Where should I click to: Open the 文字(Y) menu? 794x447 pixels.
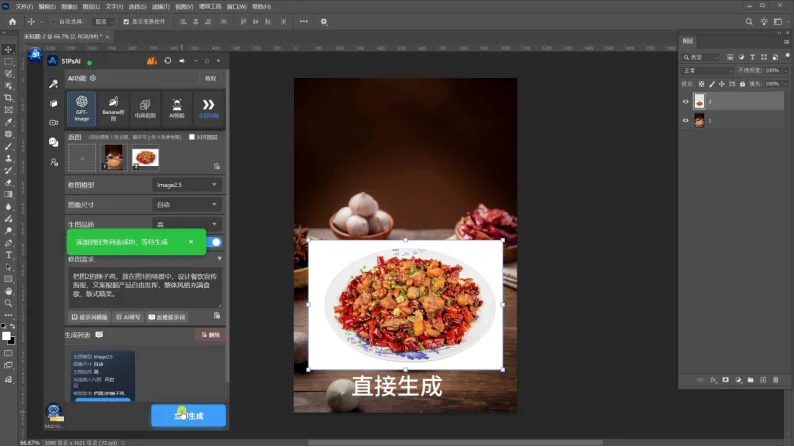pyautogui.click(x=114, y=7)
